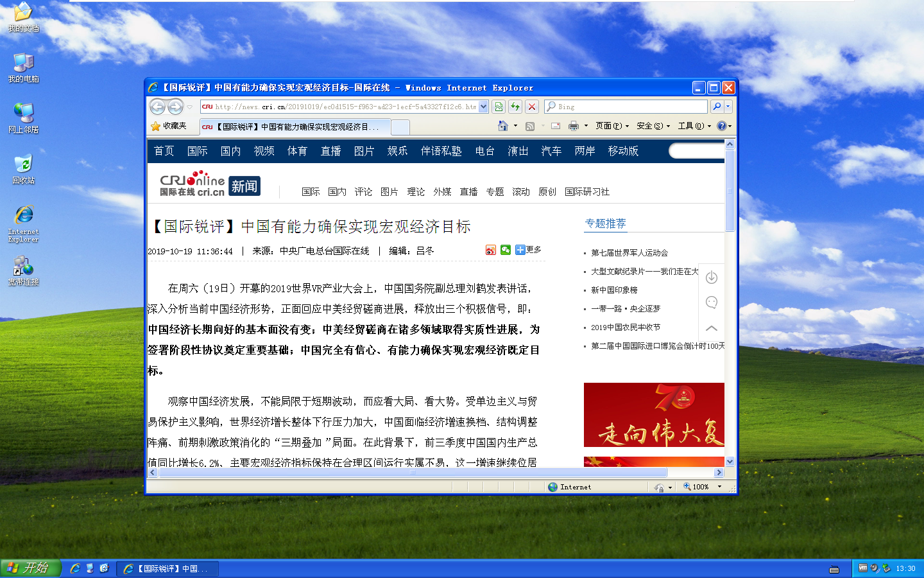Launch Internet Explorer from quick launch
The image size is (924, 578).
(x=75, y=568)
